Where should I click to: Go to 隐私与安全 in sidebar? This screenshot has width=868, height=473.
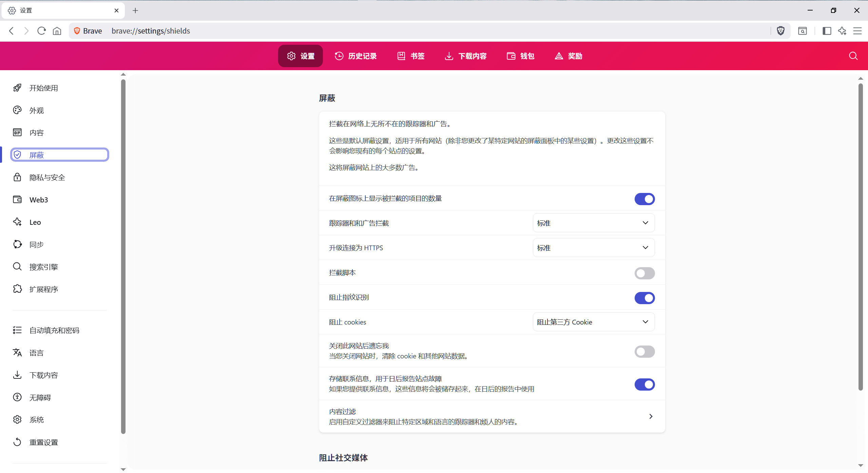[47, 177]
